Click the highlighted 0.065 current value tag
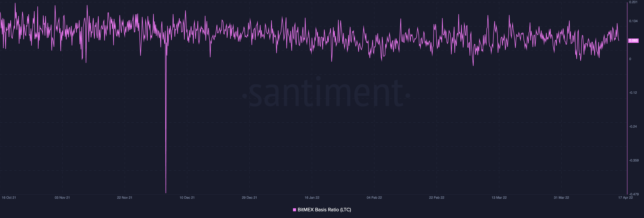 633,41
